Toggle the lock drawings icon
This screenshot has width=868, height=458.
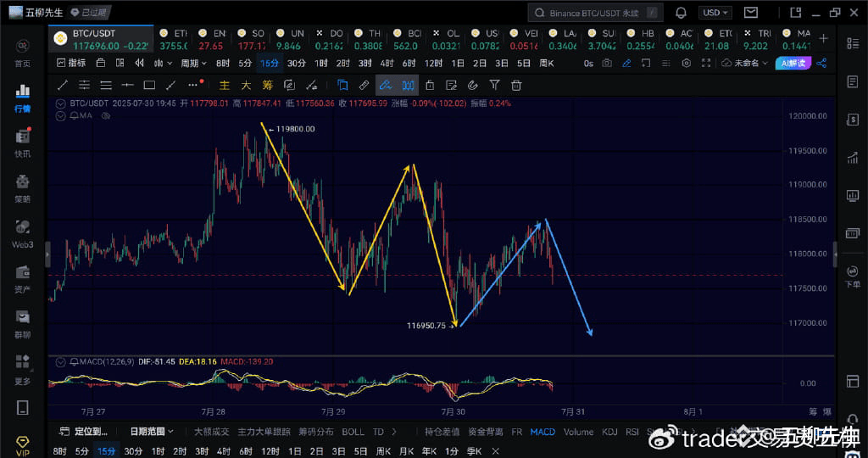pyautogui.click(x=430, y=85)
